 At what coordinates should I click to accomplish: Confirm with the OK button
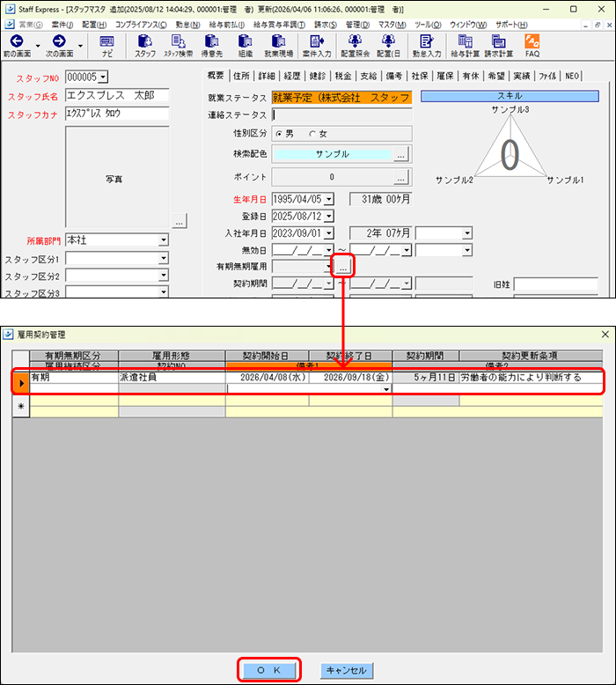click(x=269, y=670)
